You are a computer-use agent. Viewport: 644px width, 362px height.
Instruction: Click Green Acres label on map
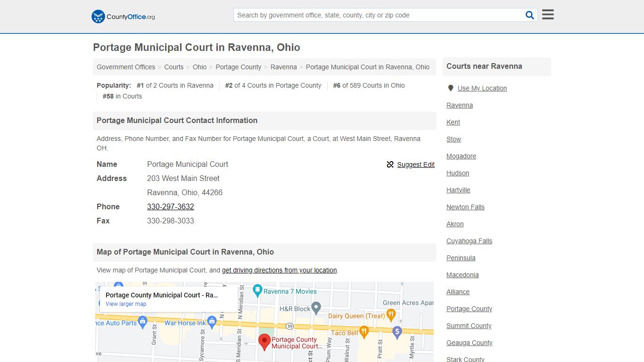pyautogui.click(x=408, y=303)
